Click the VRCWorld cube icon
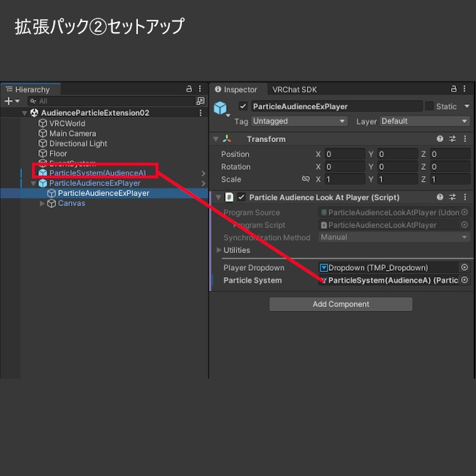 point(43,123)
